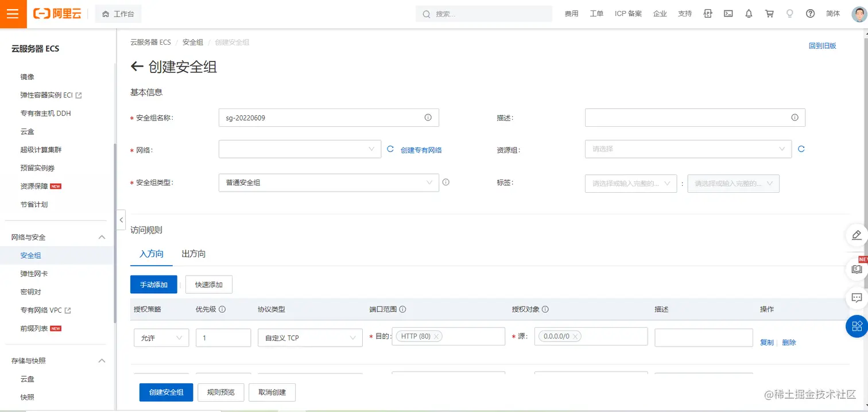Go to 云服务器 ECS breadcrumb
Image resolution: width=868 pixels, height=412 pixels.
tap(150, 42)
